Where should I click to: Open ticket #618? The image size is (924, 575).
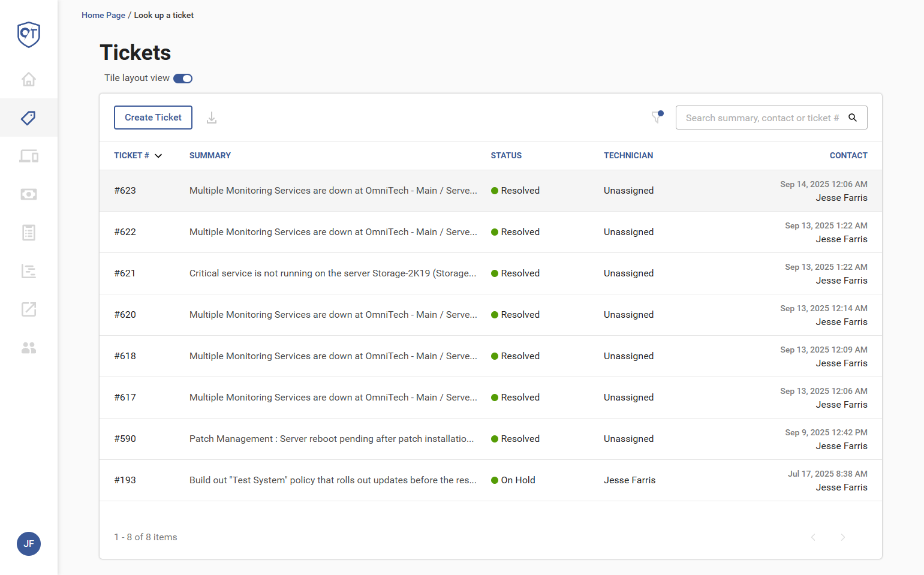490,356
